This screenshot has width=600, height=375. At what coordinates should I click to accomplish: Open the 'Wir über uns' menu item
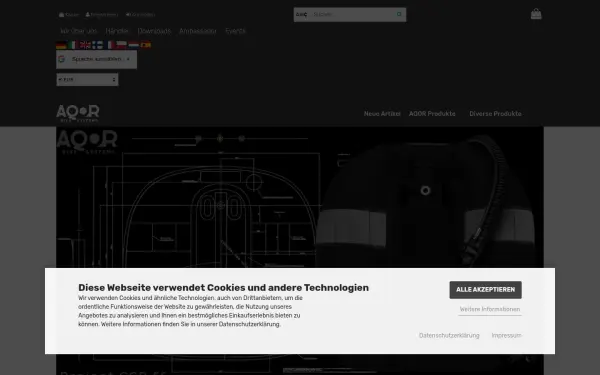coord(78,31)
